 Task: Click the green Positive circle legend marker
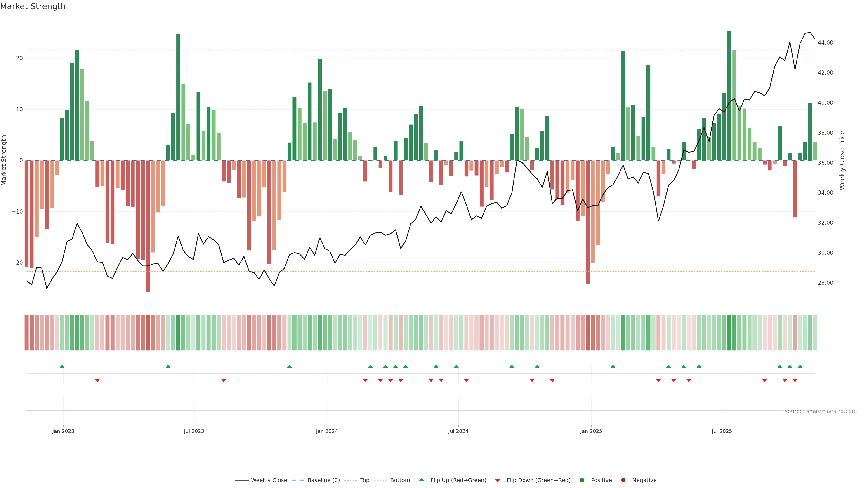tap(582, 480)
